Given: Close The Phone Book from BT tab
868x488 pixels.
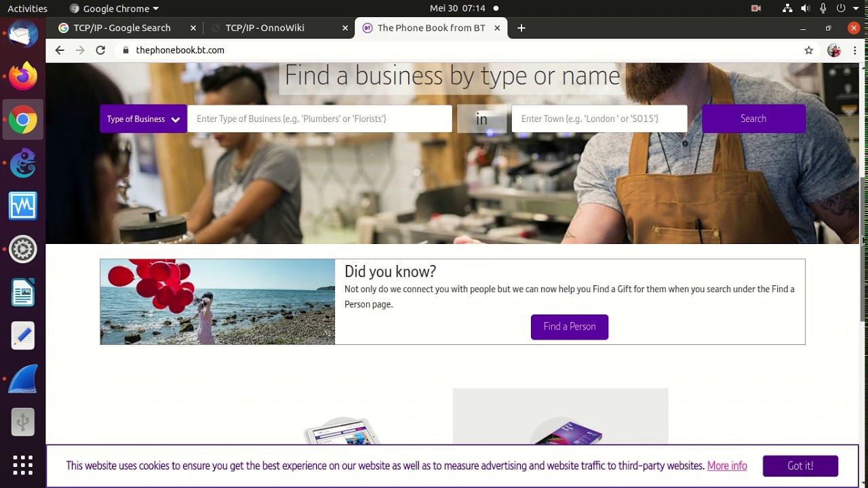Looking at the screenshot, I should (497, 28).
